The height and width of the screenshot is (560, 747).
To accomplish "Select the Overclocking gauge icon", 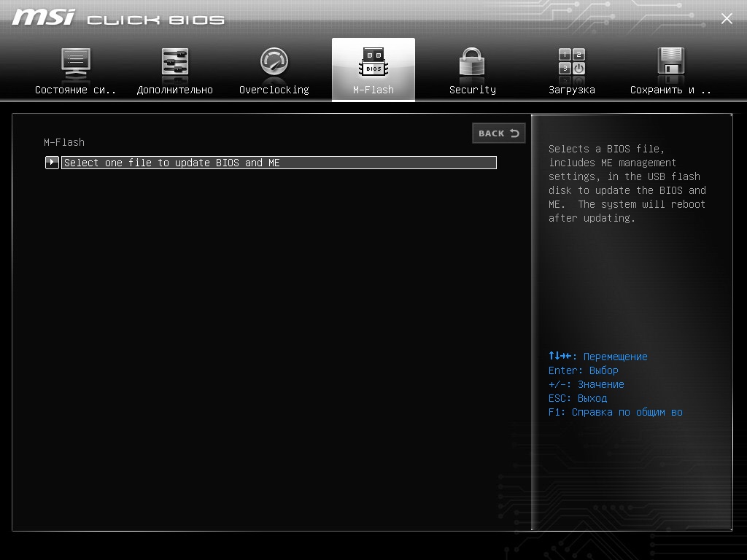I will 274,61.
